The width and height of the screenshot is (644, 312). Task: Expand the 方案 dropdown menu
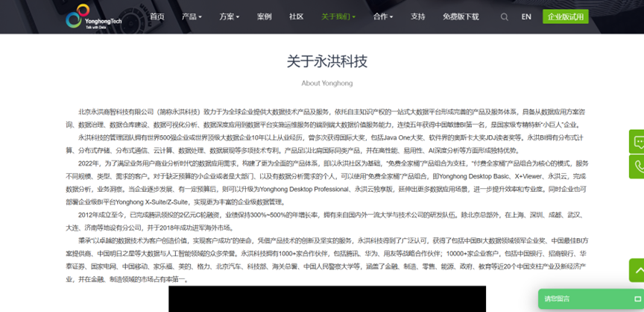point(230,16)
